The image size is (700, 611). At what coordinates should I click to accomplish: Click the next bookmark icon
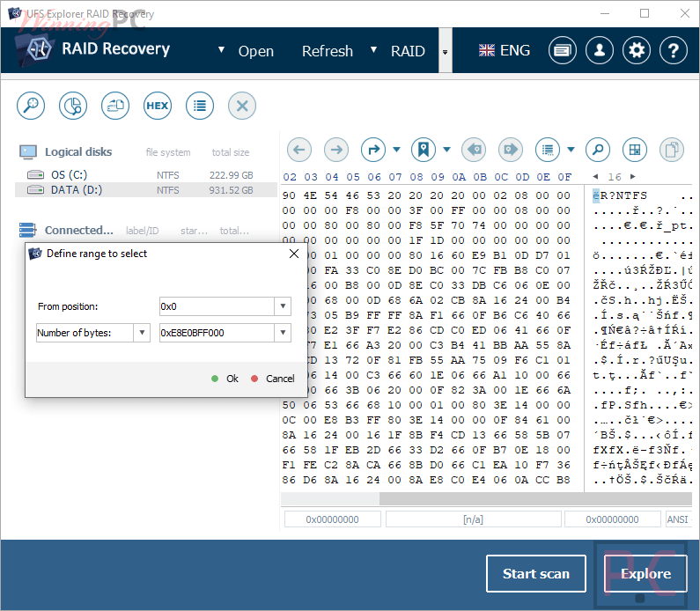pyautogui.click(x=511, y=150)
